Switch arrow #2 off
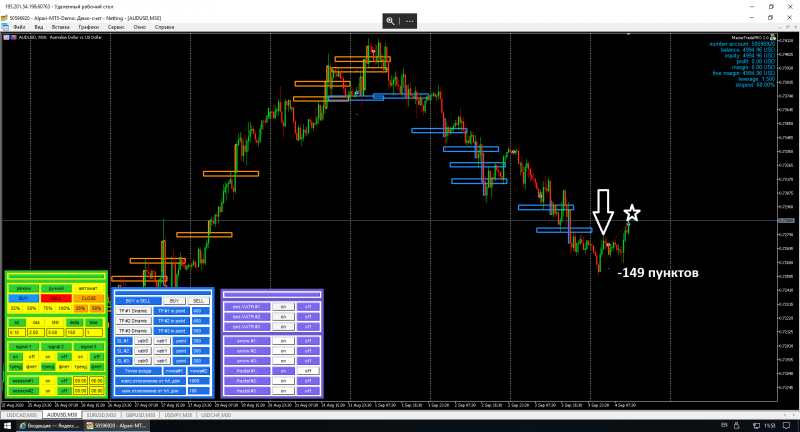The image size is (800, 432). coord(308,350)
